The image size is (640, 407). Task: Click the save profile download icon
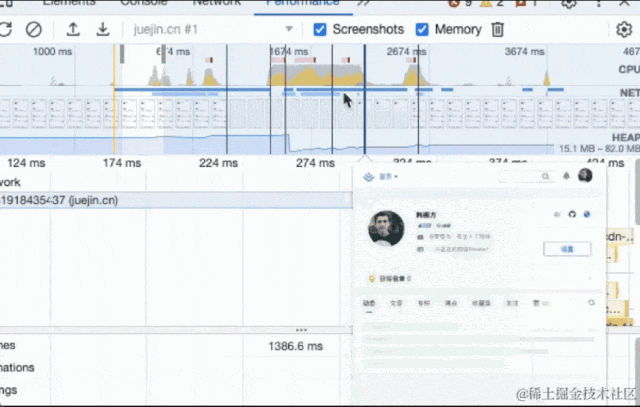point(103,29)
